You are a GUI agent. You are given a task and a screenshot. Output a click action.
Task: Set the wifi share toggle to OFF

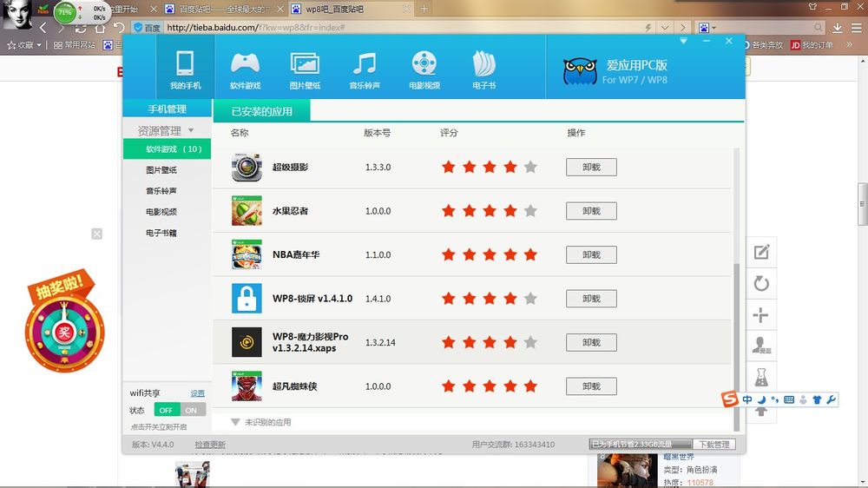(166, 410)
